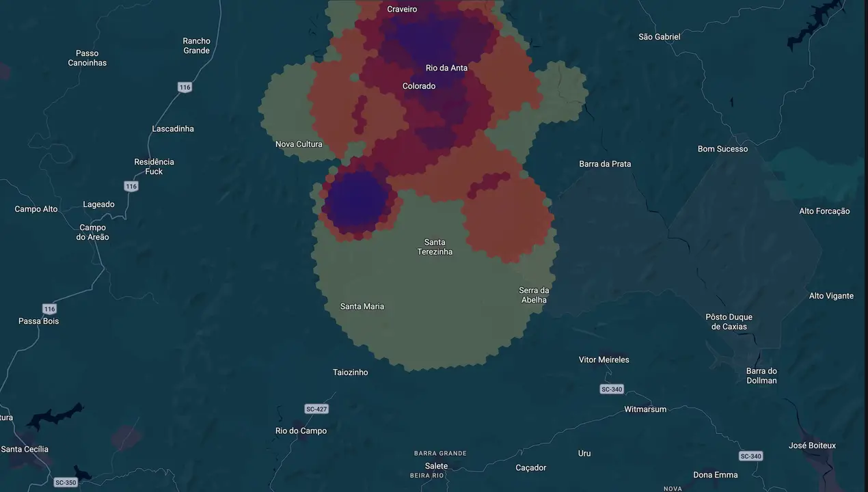This screenshot has height=492, width=868.
Task: Select the Serra da Abelha label
Action: [x=534, y=295]
